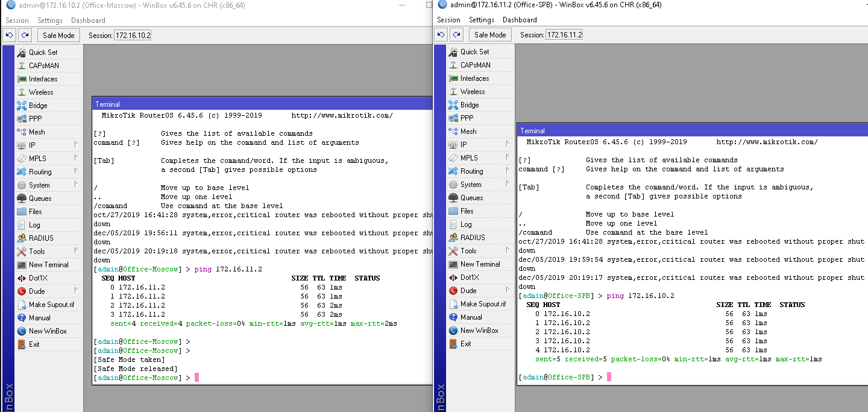Click Redo arrow in Office-SPB toolbar

[457, 35]
